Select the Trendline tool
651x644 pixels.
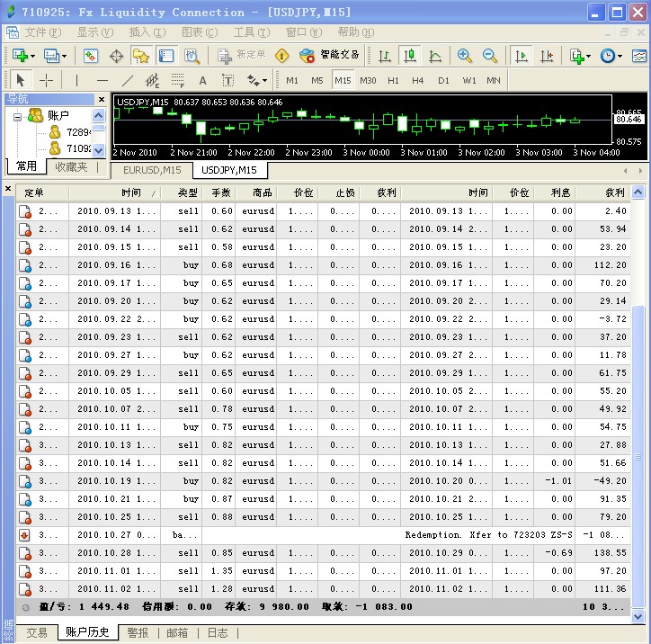[x=128, y=80]
